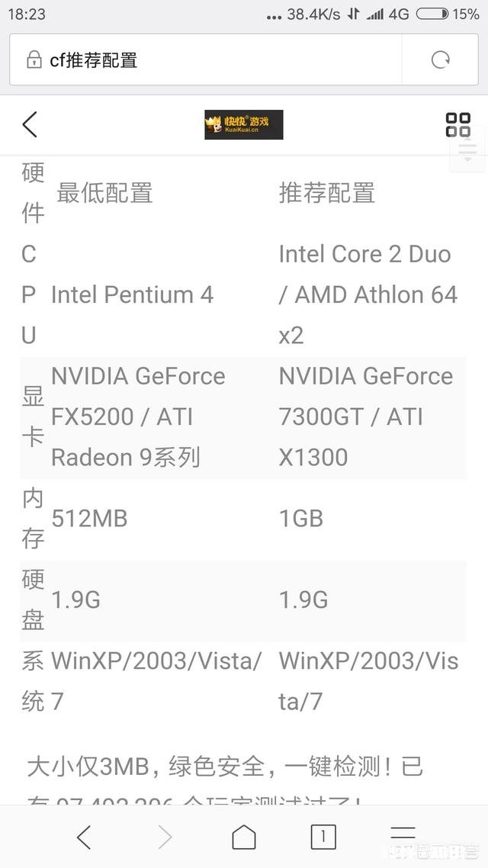Tap the 1GB recommended memory cell
The image size is (488, 868).
[301, 519]
